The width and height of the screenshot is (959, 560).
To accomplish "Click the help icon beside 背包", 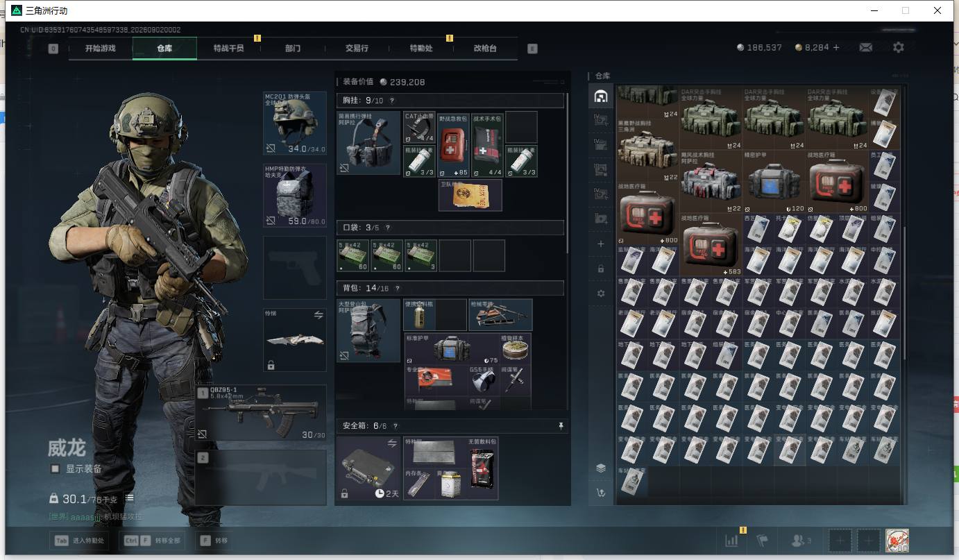I will click(x=398, y=288).
